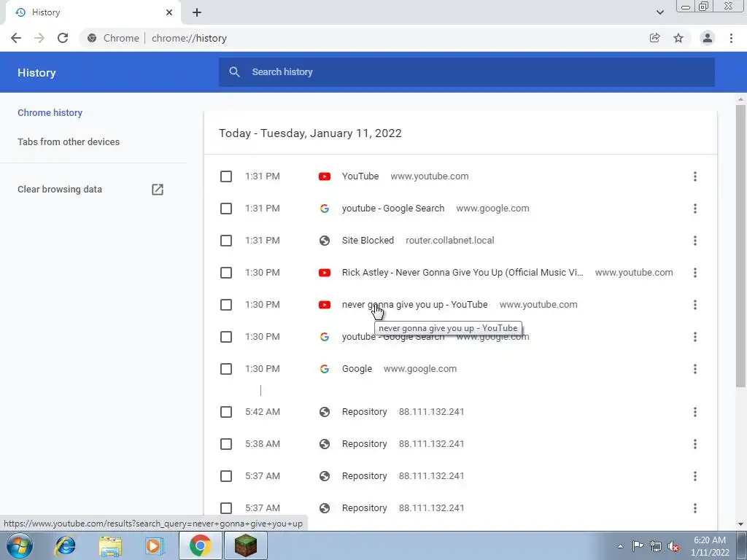
Task: Tick the Rick Astley video entry checkbox
Action: point(226,273)
